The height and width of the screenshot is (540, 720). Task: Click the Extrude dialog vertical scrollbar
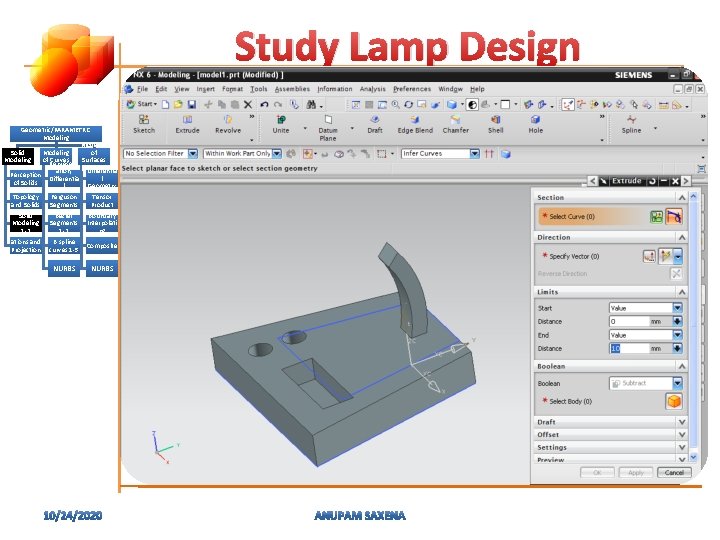point(693,327)
